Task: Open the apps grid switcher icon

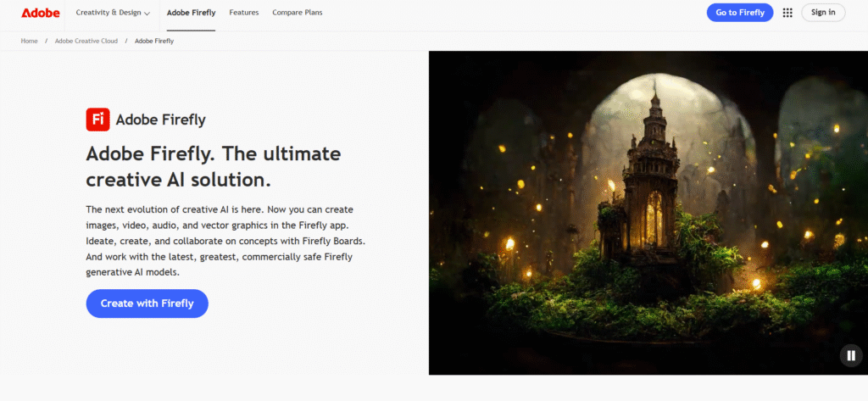Action: pyautogui.click(x=787, y=13)
